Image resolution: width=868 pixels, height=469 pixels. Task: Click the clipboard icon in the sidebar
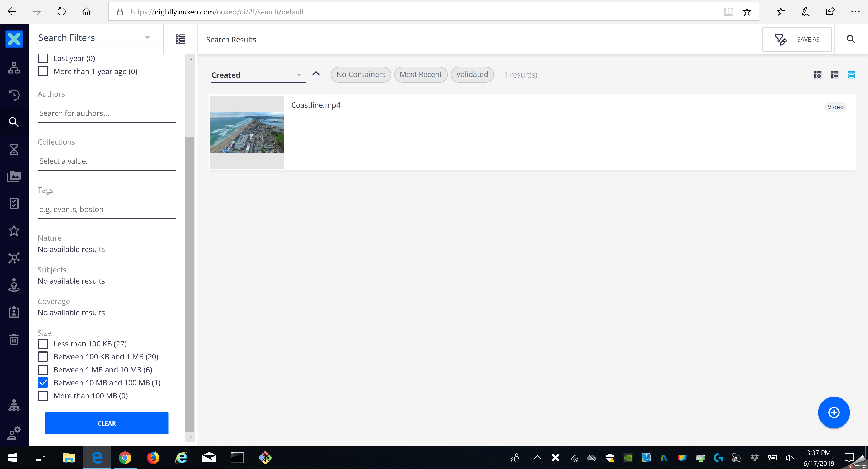(14, 312)
